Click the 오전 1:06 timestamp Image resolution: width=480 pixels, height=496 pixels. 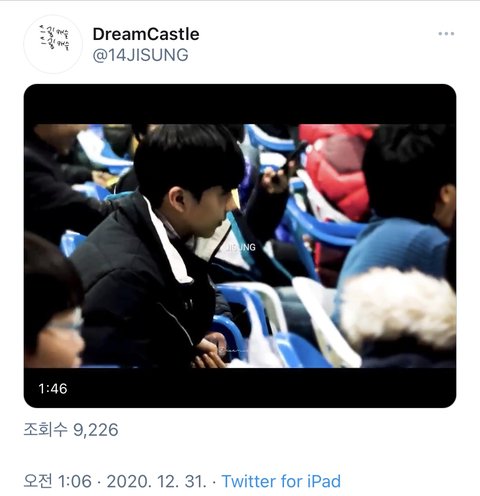pos(57,481)
